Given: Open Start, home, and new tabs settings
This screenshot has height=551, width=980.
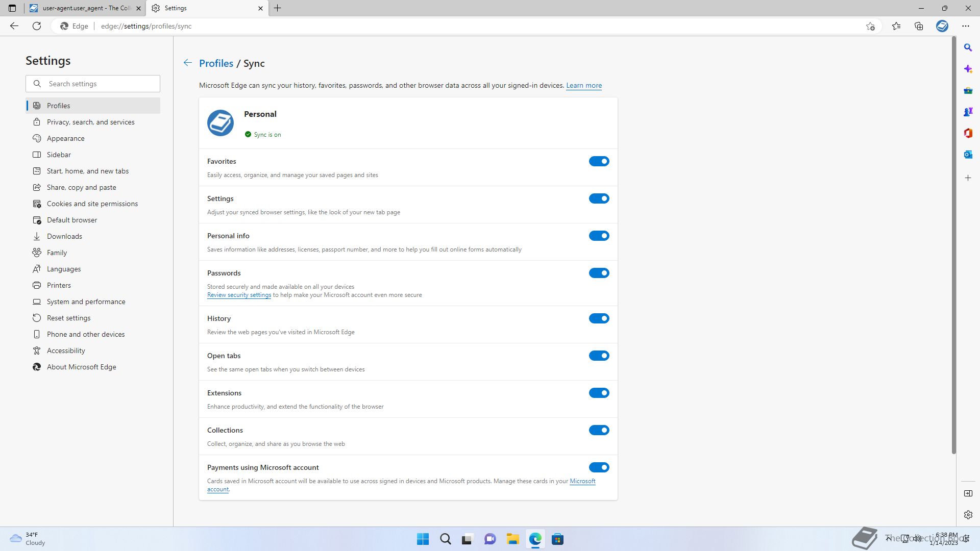Looking at the screenshot, I should pyautogui.click(x=93, y=171).
